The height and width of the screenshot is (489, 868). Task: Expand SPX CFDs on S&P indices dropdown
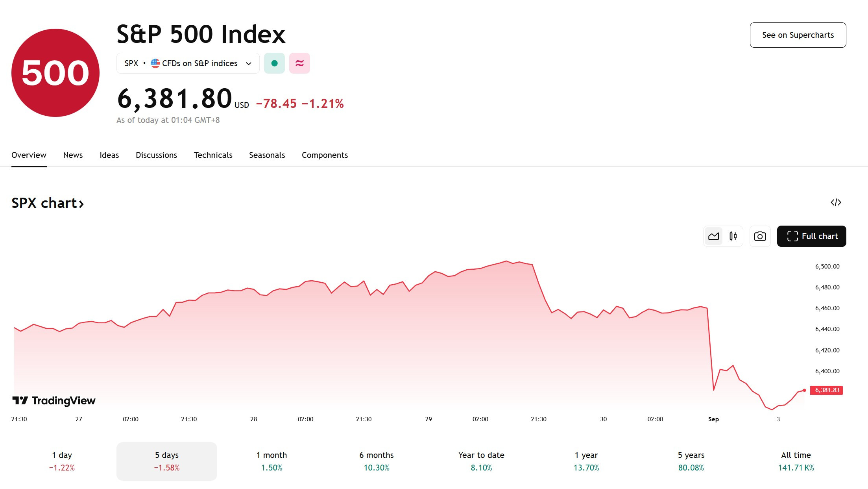coord(188,63)
